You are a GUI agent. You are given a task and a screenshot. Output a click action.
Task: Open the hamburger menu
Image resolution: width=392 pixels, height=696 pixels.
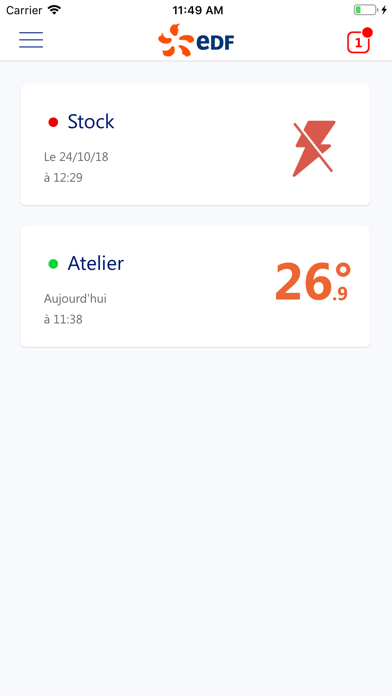coord(31,40)
